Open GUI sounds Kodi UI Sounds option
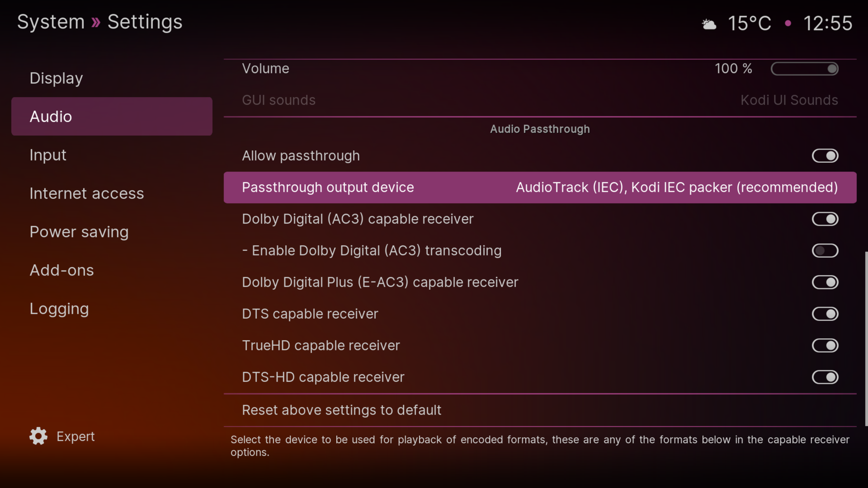Viewport: 868px width, 488px height. [540, 100]
